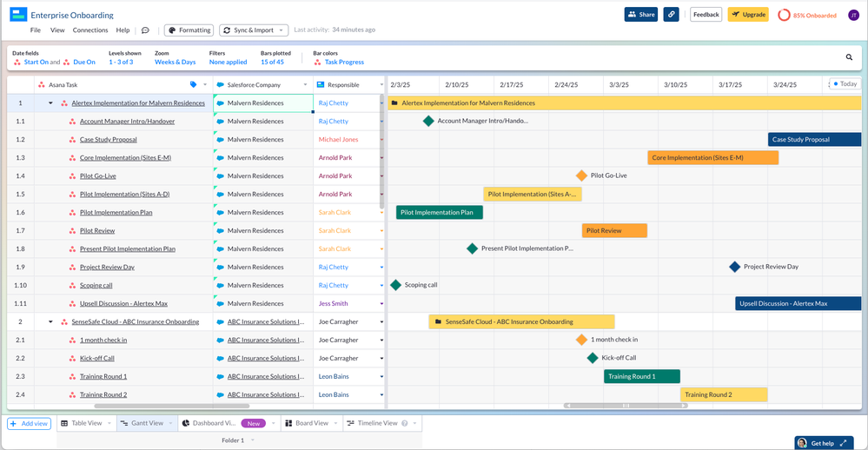Open the Gantt View tab dropdown arrow
868x450 pixels.
pyautogui.click(x=170, y=423)
